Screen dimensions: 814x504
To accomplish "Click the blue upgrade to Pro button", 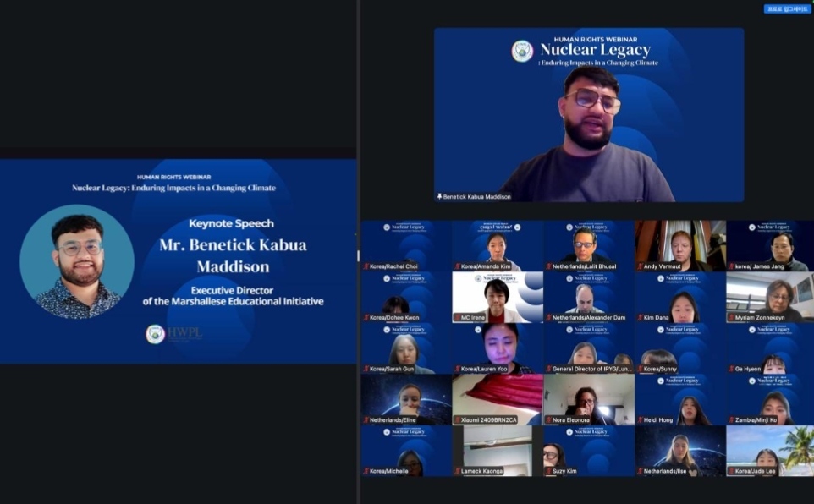I will coord(787,9).
